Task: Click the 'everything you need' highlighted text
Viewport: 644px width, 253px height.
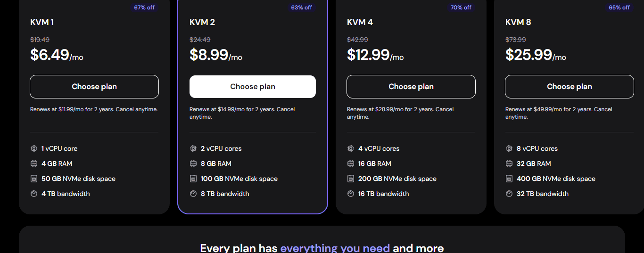Action: point(335,248)
